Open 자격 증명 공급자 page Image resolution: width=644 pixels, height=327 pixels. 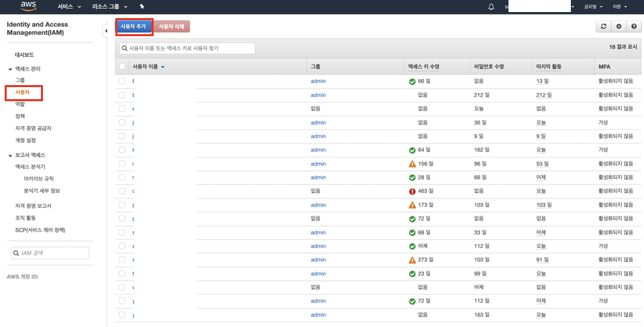(x=33, y=129)
